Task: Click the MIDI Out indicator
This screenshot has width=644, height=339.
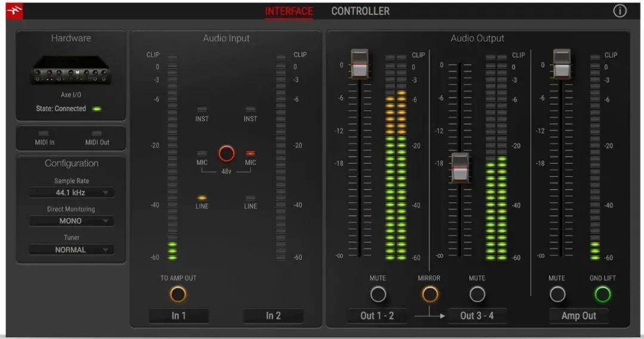Action: coord(97,133)
